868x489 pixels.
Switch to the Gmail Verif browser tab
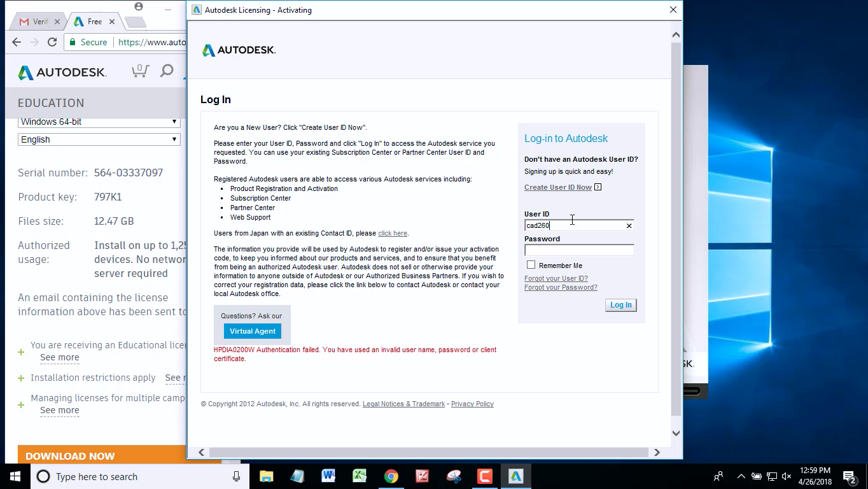pyautogui.click(x=35, y=21)
